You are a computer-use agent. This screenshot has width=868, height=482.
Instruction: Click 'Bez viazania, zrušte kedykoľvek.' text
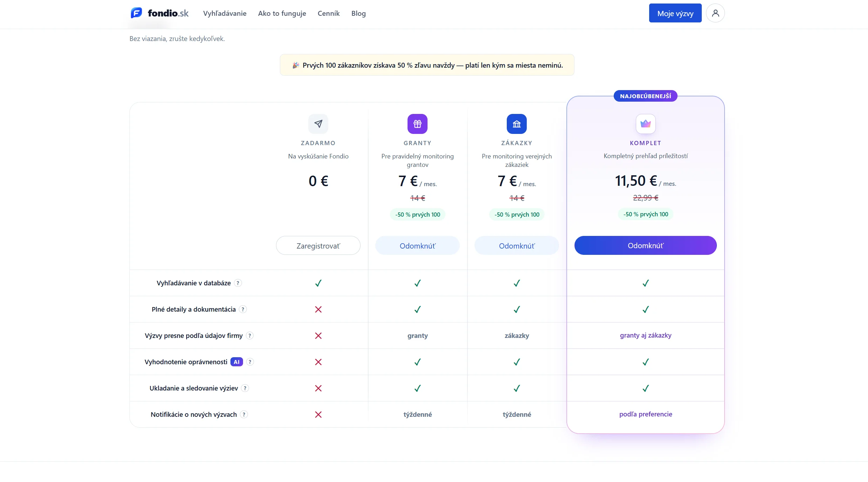tap(177, 39)
